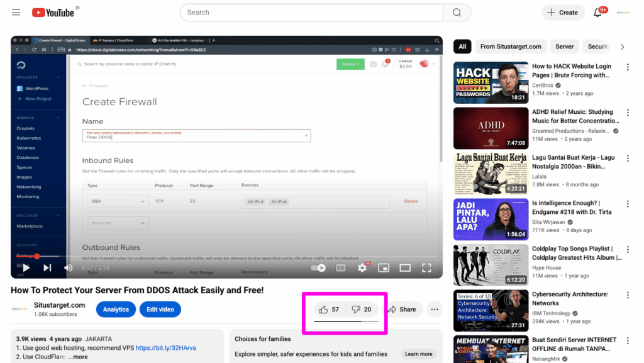
Task: Click the video title heading
Action: (137, 290)
